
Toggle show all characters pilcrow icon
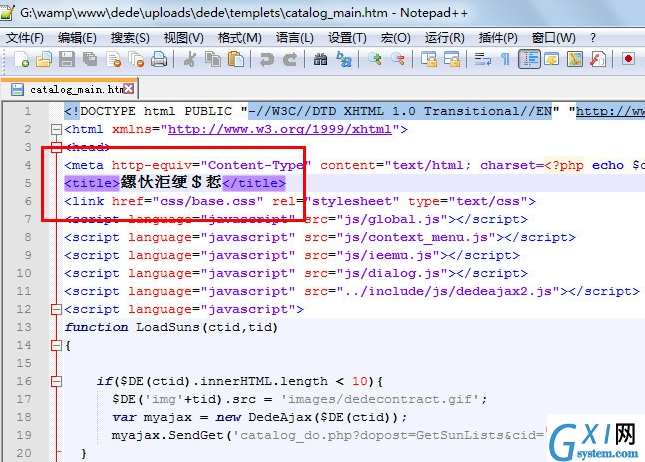[x=506, y=59]
